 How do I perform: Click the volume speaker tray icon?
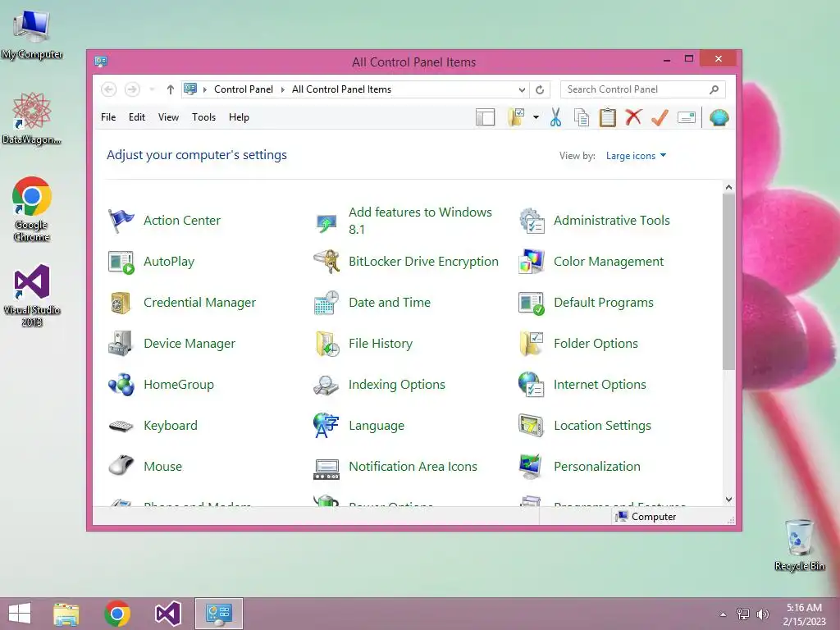[762, 614]
